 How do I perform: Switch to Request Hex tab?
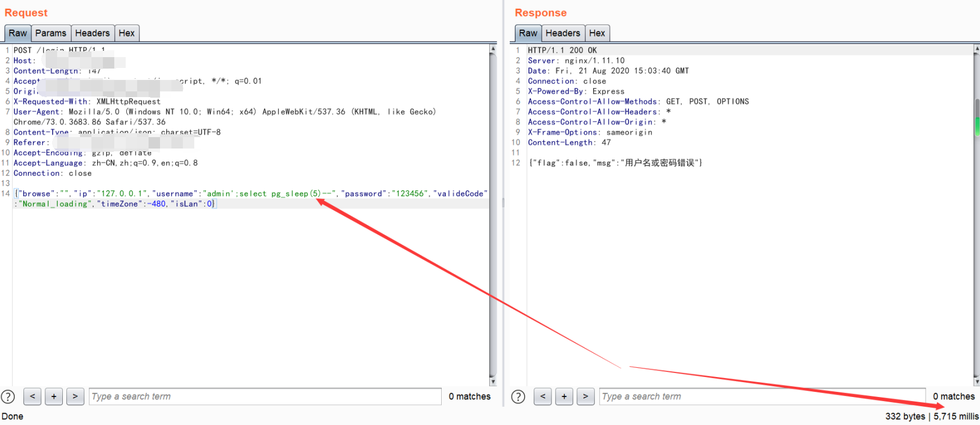[x=127, y=33]
